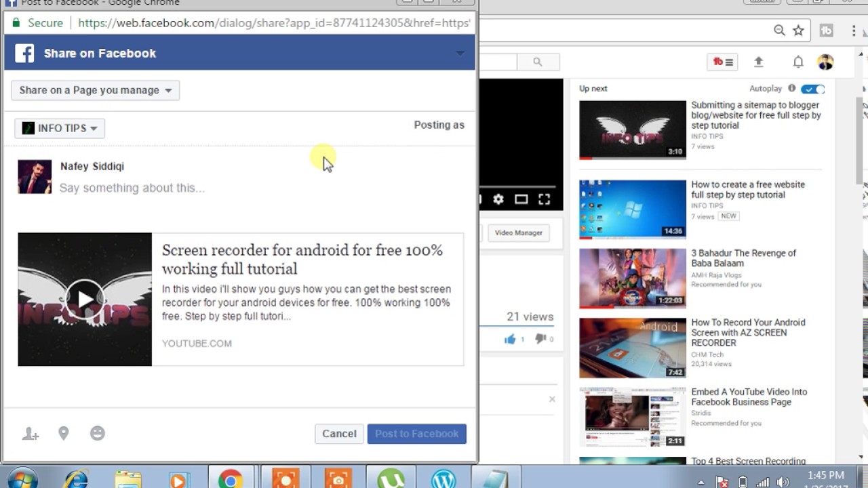
Task: Open the INFO TIPS page selector dropdown
Action: point(60,128)
